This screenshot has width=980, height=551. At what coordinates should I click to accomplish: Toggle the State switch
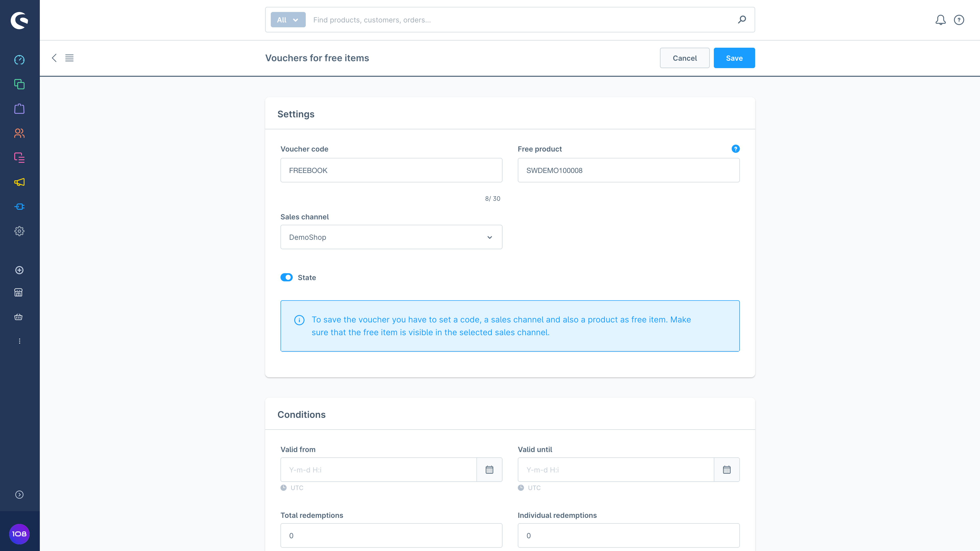[x=286, y=277]
